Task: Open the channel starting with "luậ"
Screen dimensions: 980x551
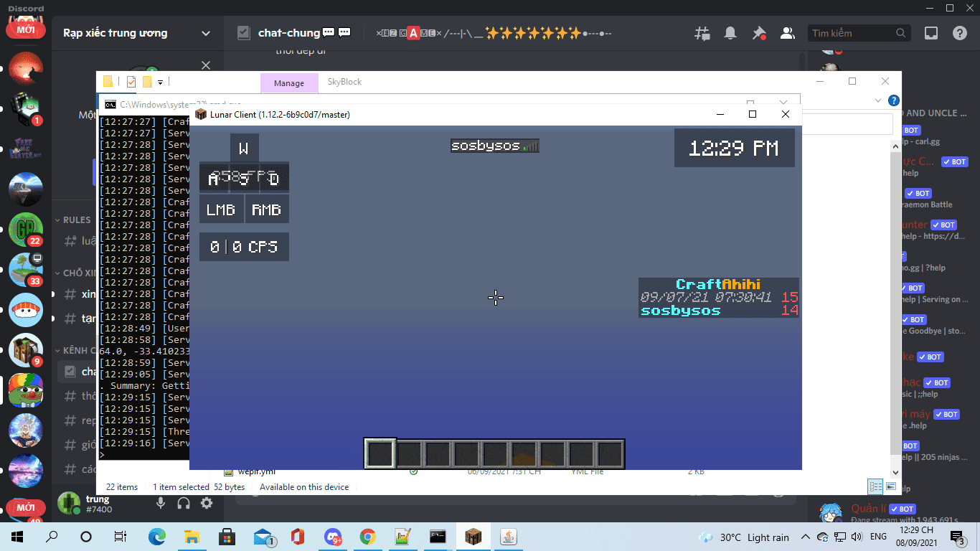Action: point(77,241)
